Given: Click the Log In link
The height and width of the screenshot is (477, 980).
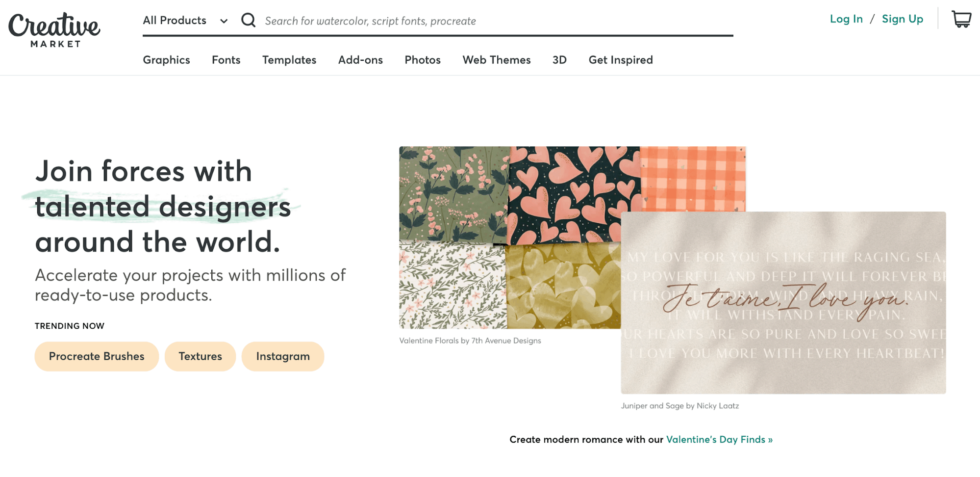Looking at the screenshot, I should coord(846,19).
